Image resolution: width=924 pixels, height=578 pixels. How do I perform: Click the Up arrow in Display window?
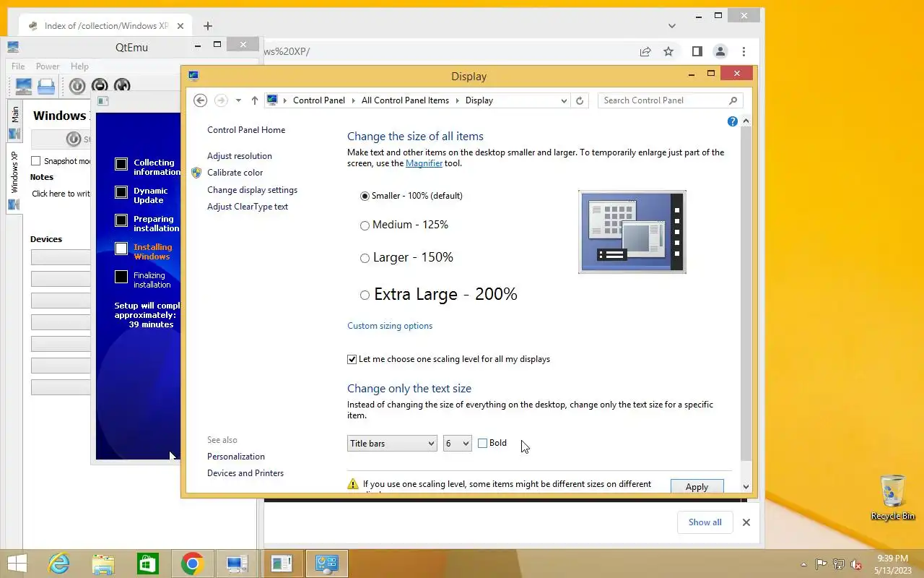pyautogui.click(x=254, y=100)
